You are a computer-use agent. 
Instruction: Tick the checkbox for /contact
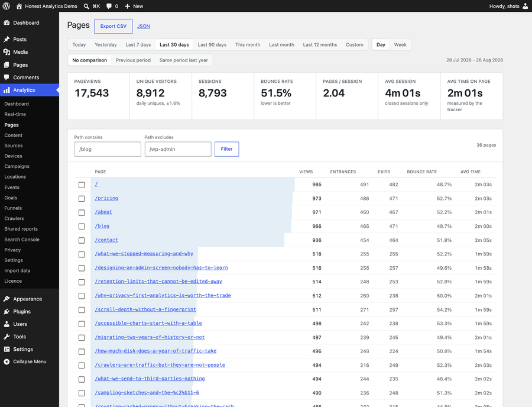click(82, 240)
